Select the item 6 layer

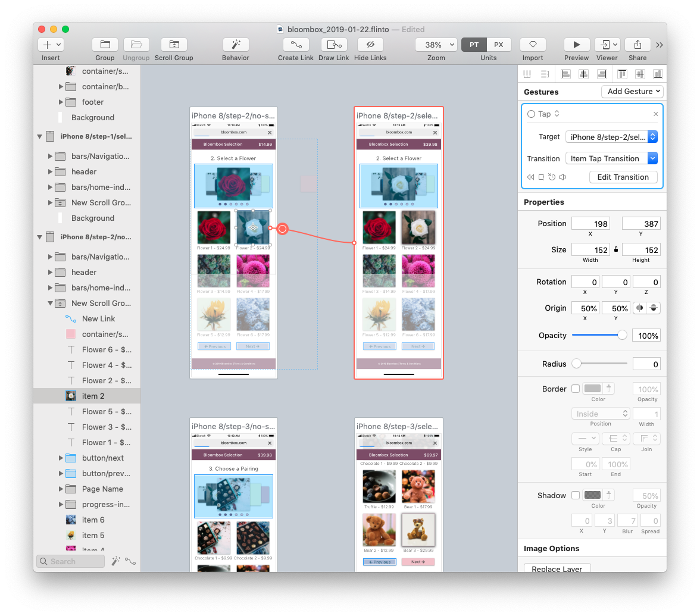tap(87, 520)
